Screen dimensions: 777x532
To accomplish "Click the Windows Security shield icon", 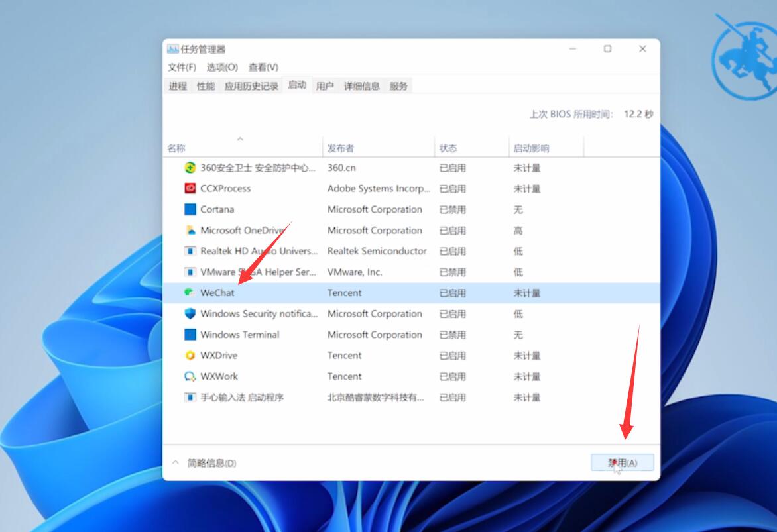I will [x=190, y=313].
